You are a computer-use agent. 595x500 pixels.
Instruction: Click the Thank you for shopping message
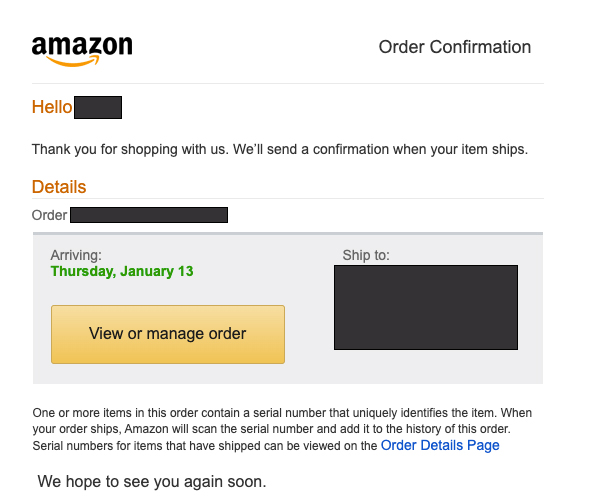(280, 149)
